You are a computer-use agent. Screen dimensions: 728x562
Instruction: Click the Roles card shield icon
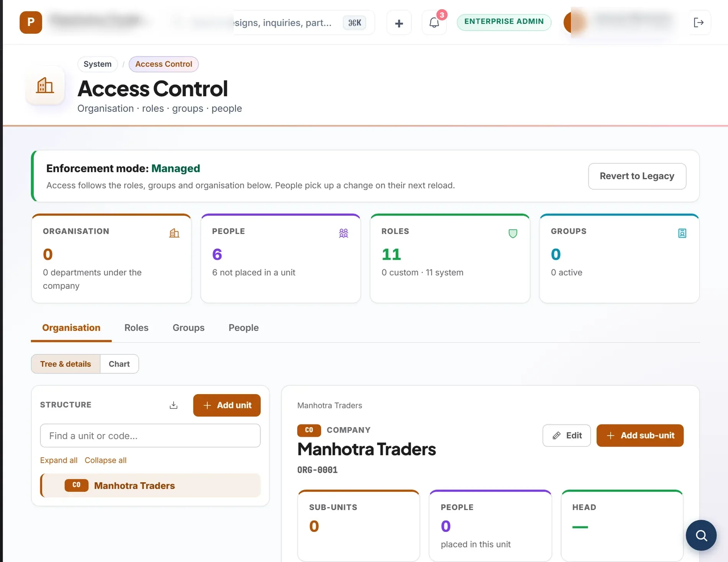pos(513,233)
